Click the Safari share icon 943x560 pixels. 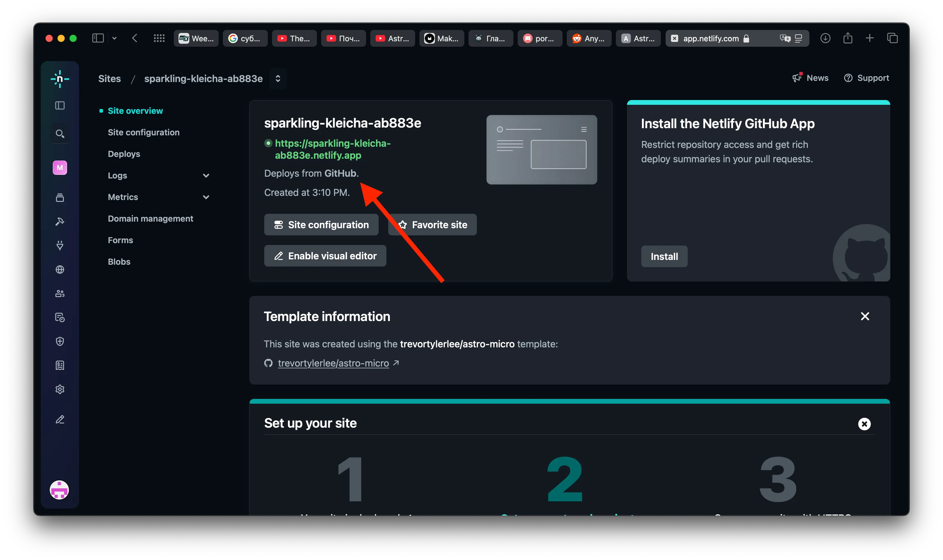pos(847,38)
